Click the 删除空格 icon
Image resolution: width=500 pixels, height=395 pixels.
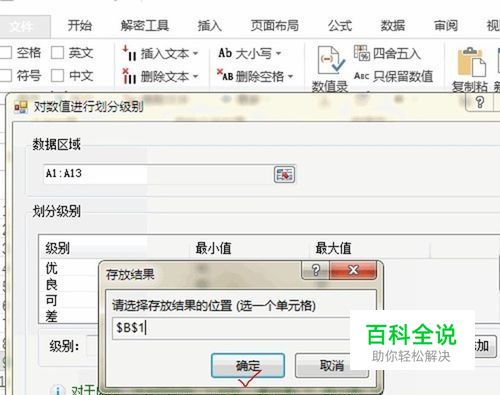click(x=225, y=75)
